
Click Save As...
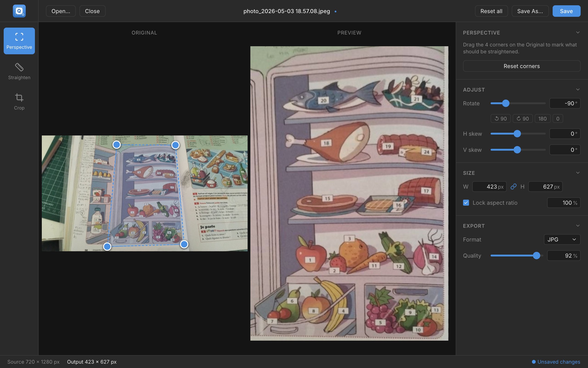tap(530, 11)
